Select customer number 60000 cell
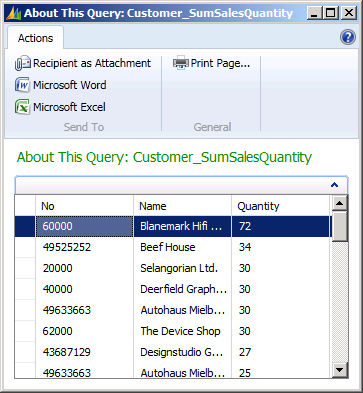This screenshot has width=363, height=393. 84,226
